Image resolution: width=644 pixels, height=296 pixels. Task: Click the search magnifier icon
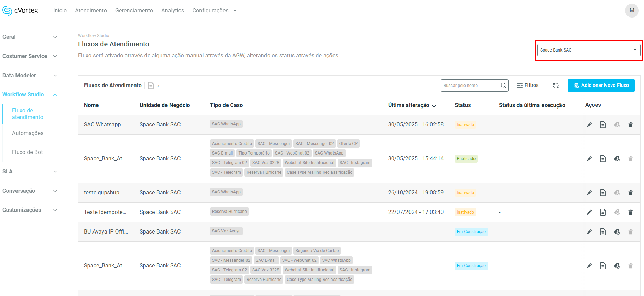coord(503,86)
